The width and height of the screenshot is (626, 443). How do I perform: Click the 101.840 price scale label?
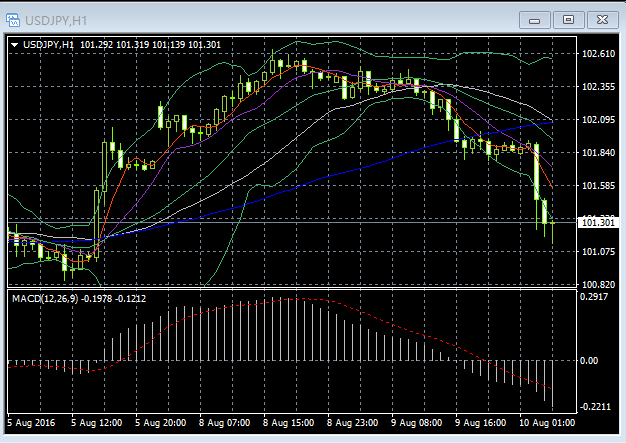598,152
